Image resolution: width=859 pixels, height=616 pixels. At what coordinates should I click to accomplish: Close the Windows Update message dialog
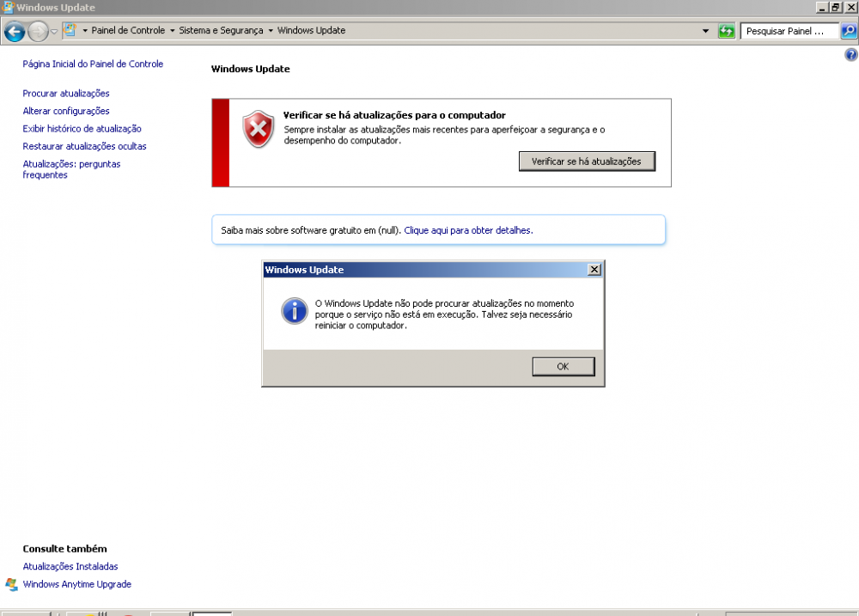click(594, 270)
